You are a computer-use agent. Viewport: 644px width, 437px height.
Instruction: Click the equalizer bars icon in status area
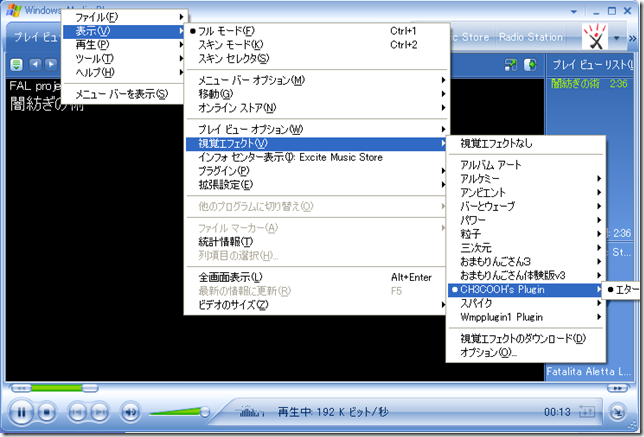coord(251,411)
